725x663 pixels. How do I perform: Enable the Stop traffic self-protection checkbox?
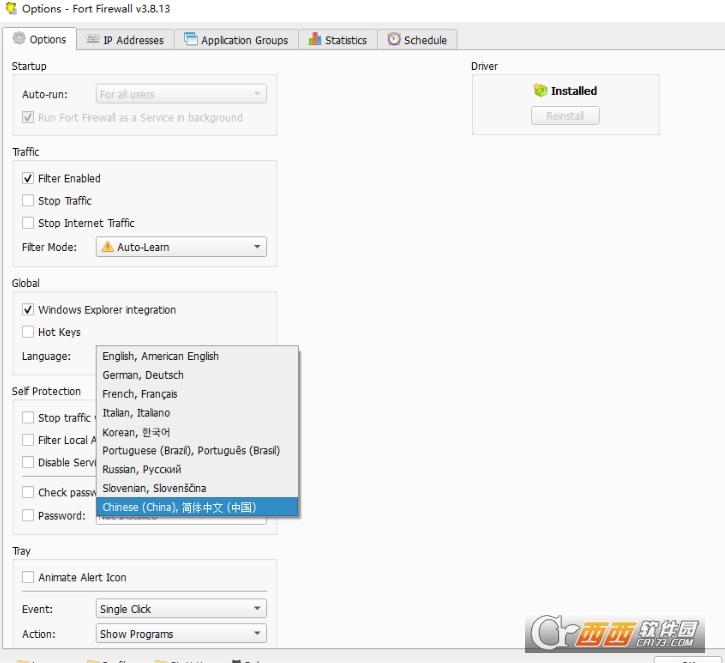coord(28,417)
